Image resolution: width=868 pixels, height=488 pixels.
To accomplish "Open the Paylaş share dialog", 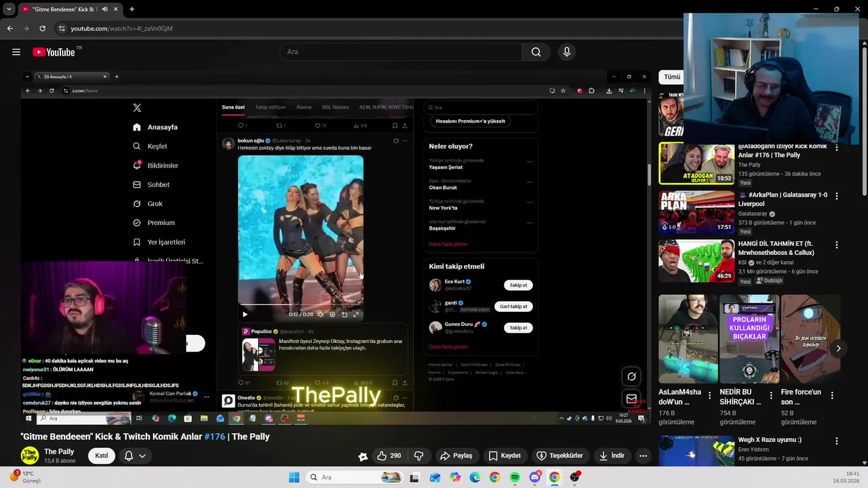I will (456, 455).
